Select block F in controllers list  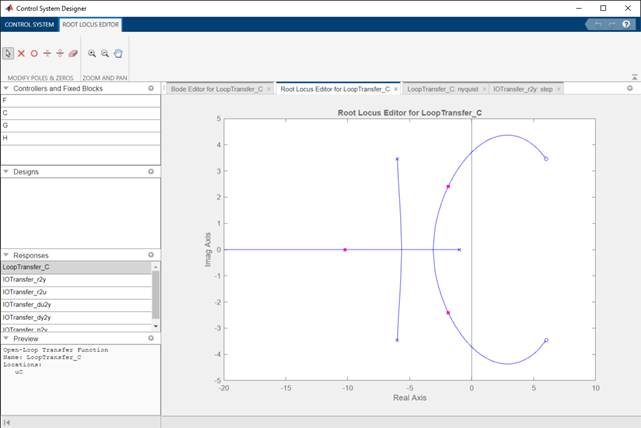pyautogui.click(x=81, y=101)
